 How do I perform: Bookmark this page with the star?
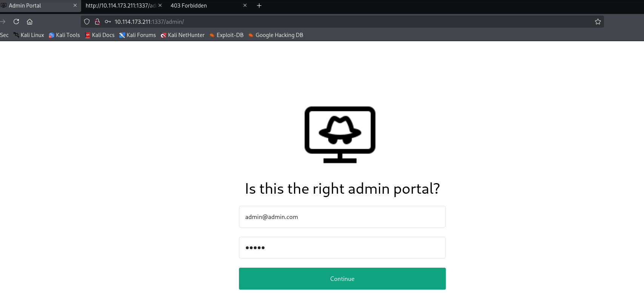(x=598, y=22)
